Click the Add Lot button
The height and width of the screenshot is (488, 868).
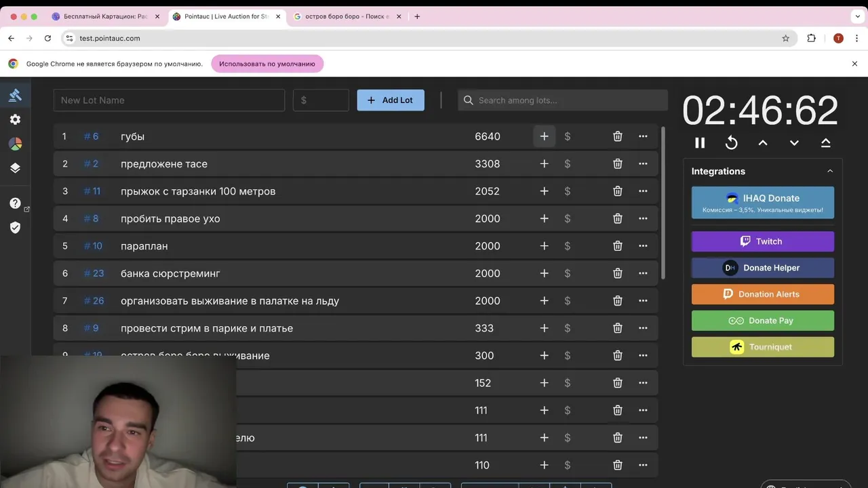[x=391, y=100]
